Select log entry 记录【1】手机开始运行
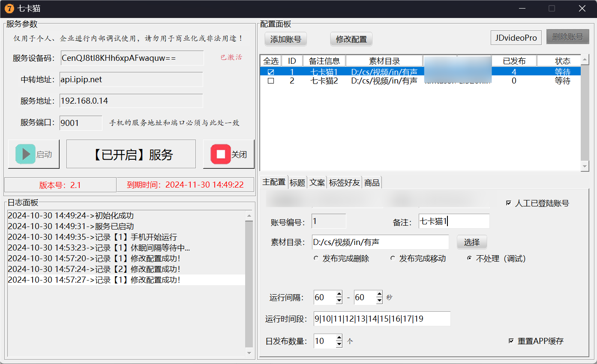The image size is (597, 364). click(x=126, y=237)
